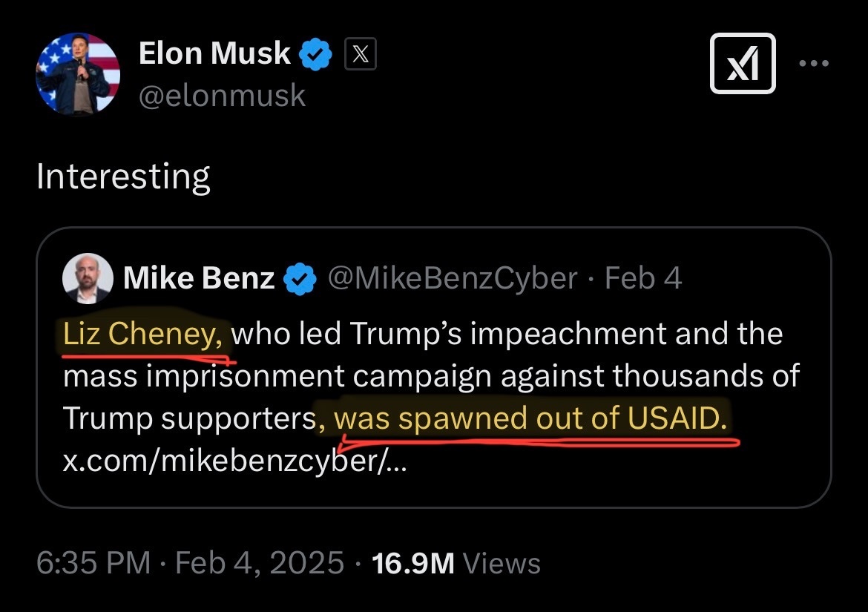Click the 6:35 PM timestamp
868x612 pixels.
(x=93, y=563)
